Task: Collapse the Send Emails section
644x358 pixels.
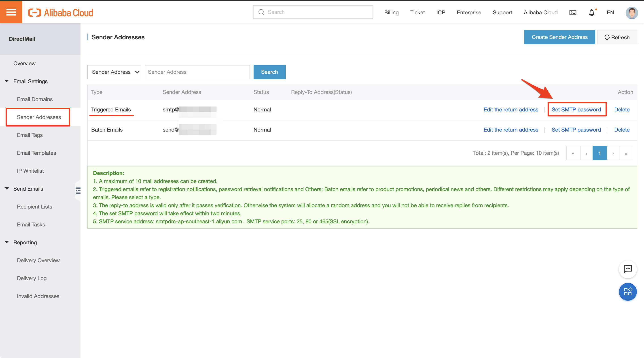Action: (x=7, y=188)
